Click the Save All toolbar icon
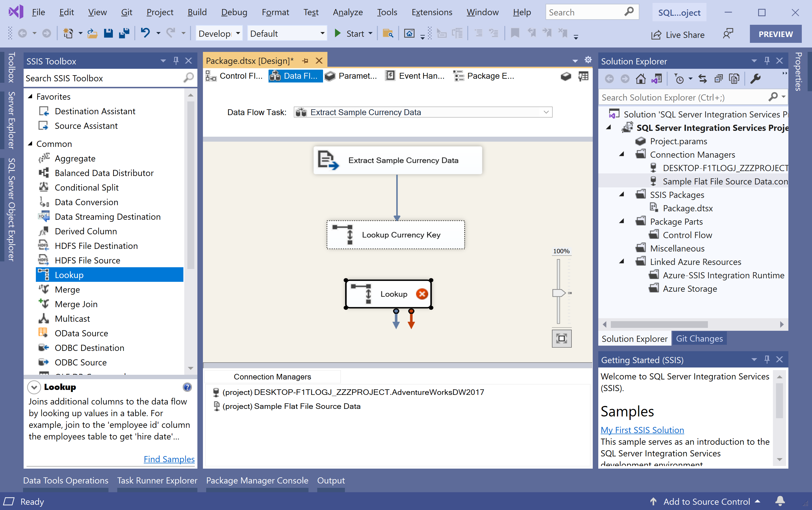812x510 pixels. [x=124, y=34]
